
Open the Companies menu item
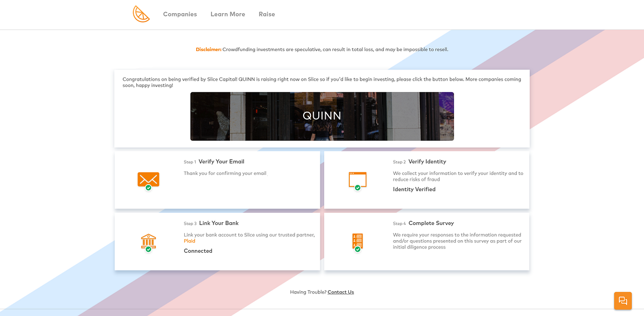180,14
